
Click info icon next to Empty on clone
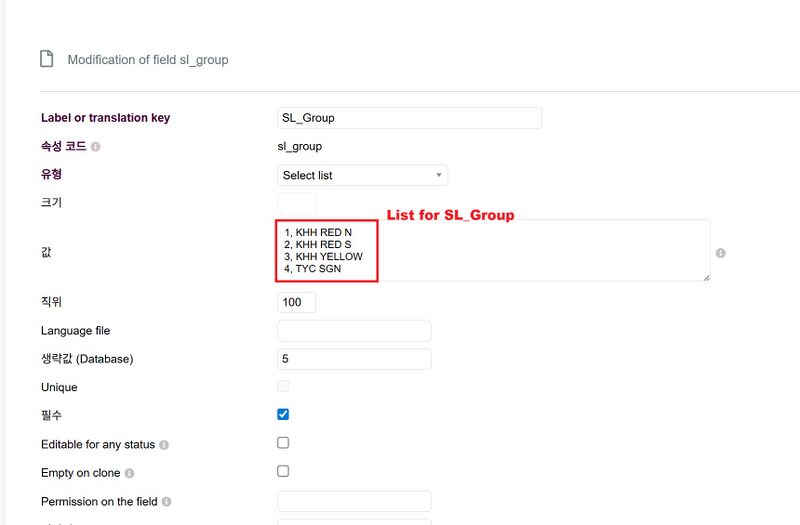click(x=130, y=473)
